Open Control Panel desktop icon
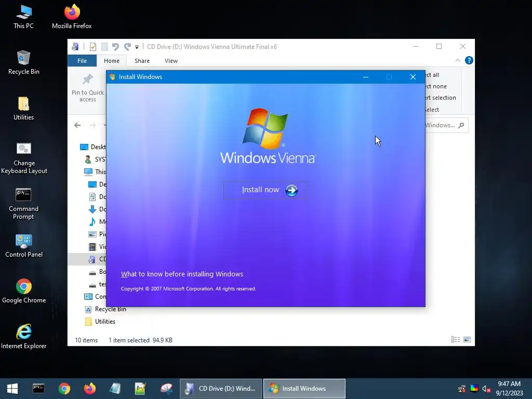Screen dimensions: 532x399 (24, 246)
